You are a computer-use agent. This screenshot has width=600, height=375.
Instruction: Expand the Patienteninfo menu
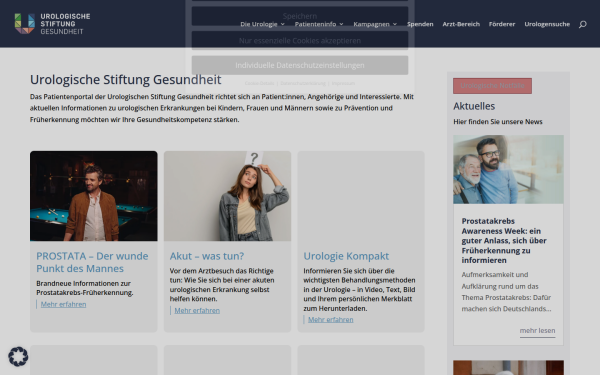319,24
